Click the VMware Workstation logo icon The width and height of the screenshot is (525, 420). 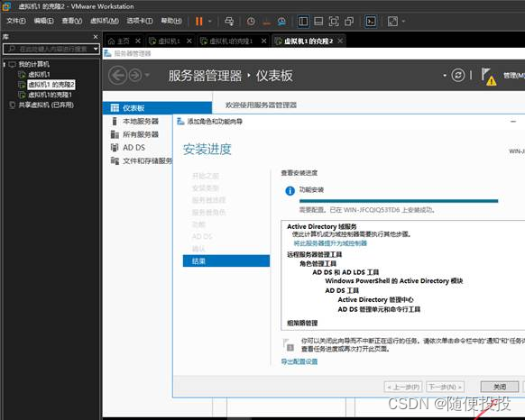pyautogui.click(x=6, y=6)
